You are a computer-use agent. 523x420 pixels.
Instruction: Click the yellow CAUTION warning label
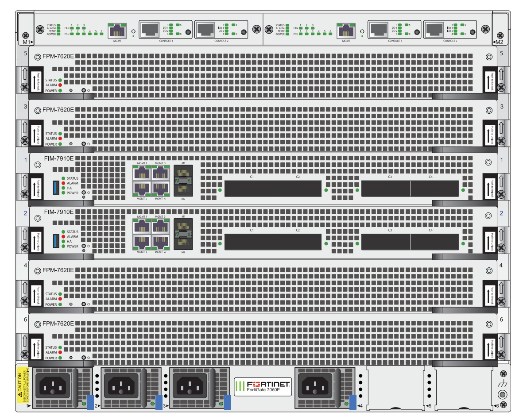(23, 385)
